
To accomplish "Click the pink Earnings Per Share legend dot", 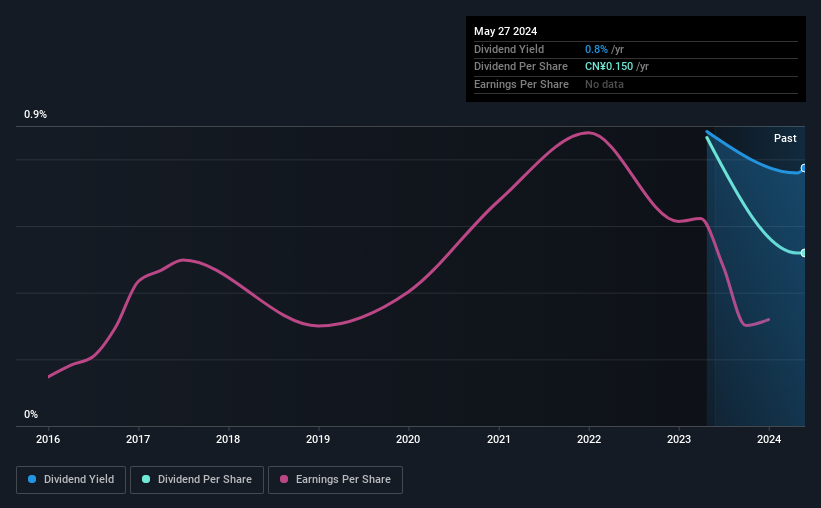I will [x=284, y=479].
